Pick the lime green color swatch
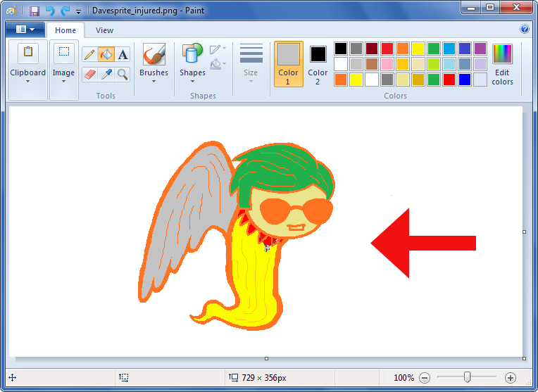538x392 pixels. tap(434, 64)
